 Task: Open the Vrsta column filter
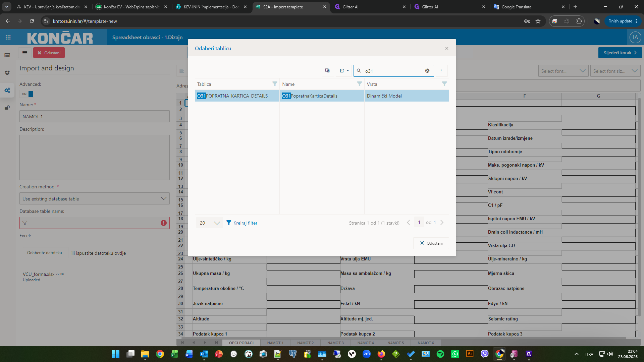(x=444, y=84)
